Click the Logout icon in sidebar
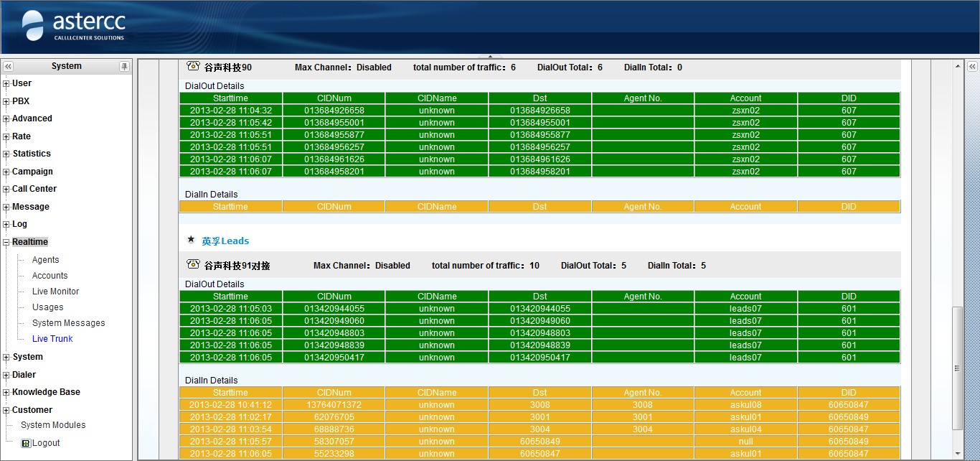The height and width of the screenshot is (461, 980). pyautogui.click(x=27, y=443)
